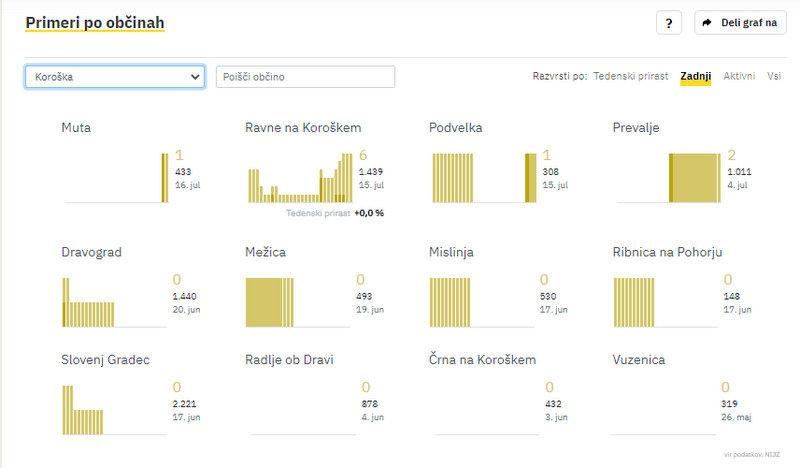Image resolution: width=800 pixels, height=468 pixels.
Task: Choose the Vsi sort option
Action: coord(774,77)
